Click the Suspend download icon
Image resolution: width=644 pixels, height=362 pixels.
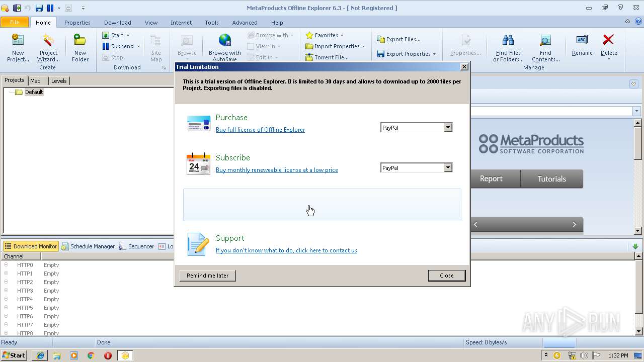106,46
